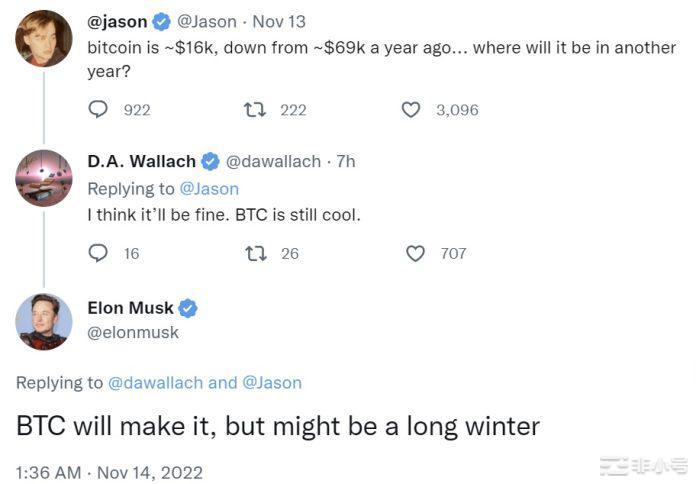Retweet Jason's bitcoin tweet
The width and height of the screenshot is (696, 484).
click(255, 110)
